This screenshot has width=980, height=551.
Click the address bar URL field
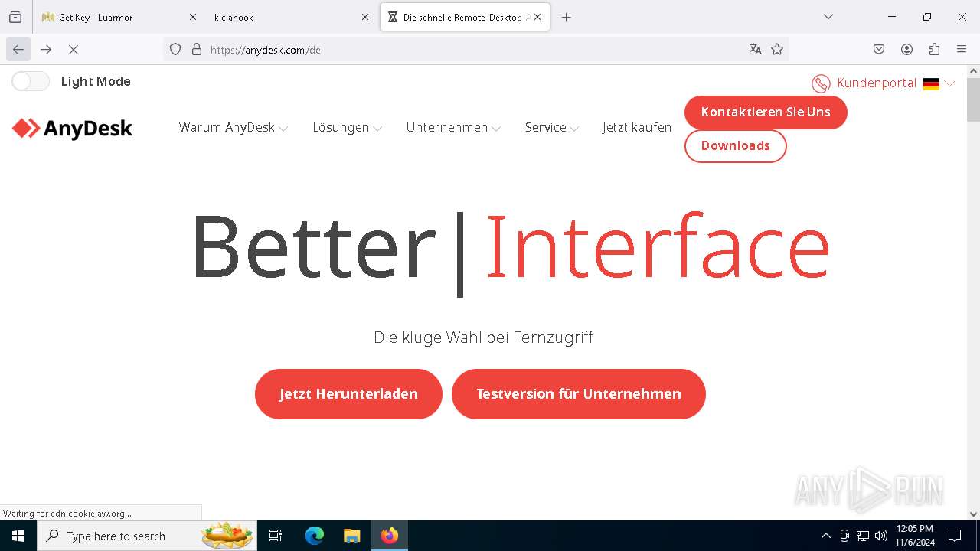click(475, 49)
